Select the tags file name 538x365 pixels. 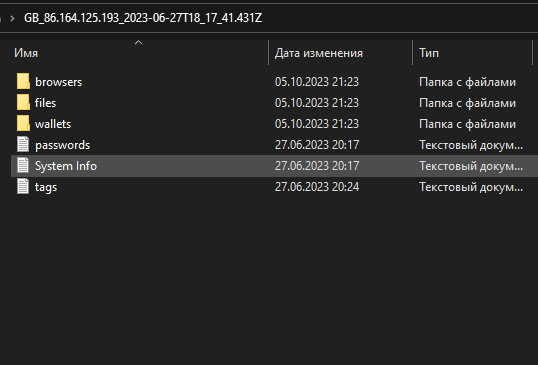[x=46, y=187]
